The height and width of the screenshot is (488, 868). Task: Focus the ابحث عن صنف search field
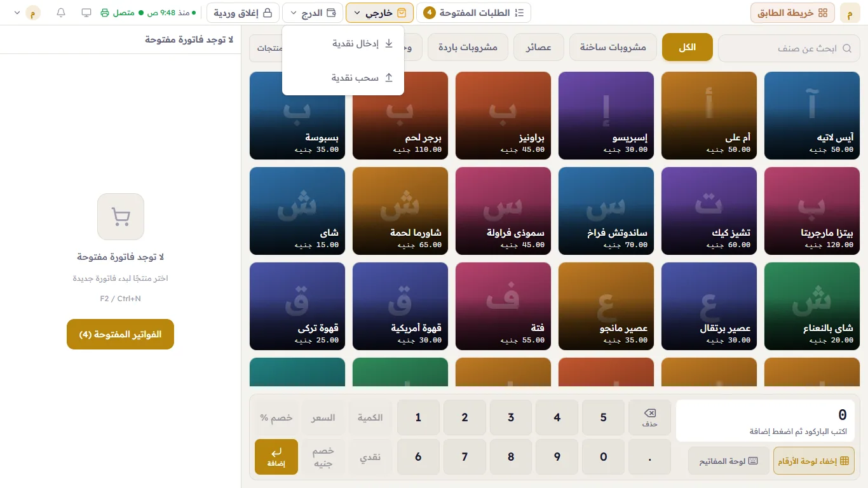pos(788,48)
